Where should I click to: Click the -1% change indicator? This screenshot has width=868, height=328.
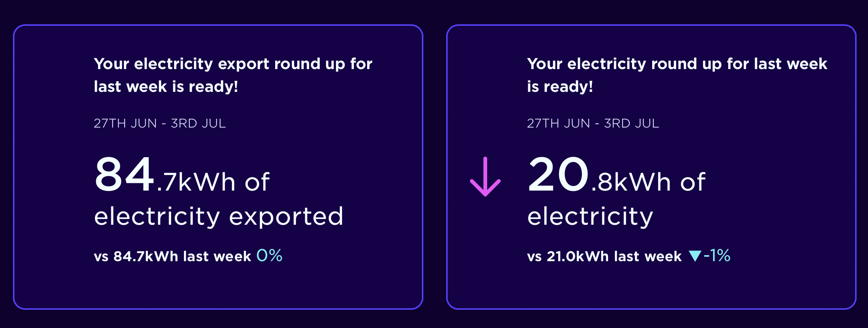(717, 255)
